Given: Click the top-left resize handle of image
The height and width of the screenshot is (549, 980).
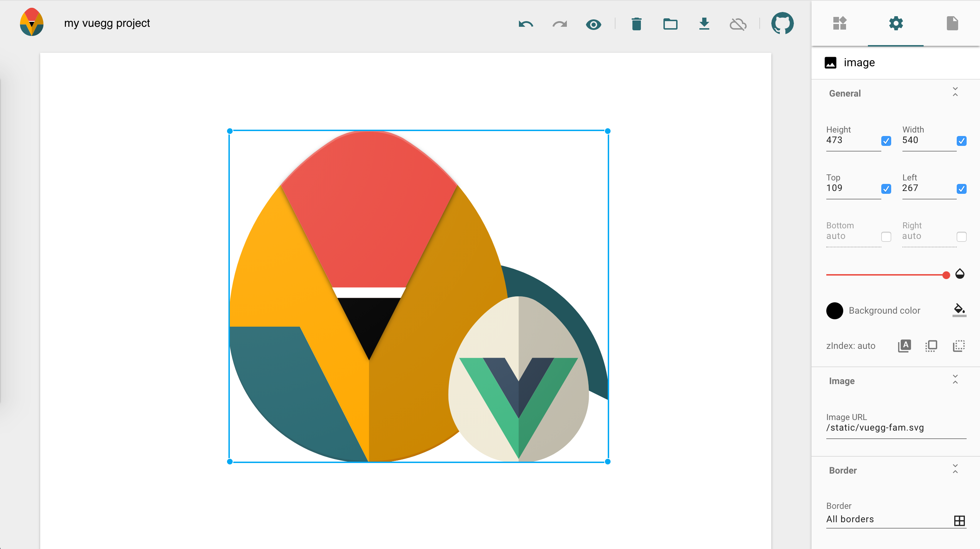Looking at the screenshot, I should (229, 131).
